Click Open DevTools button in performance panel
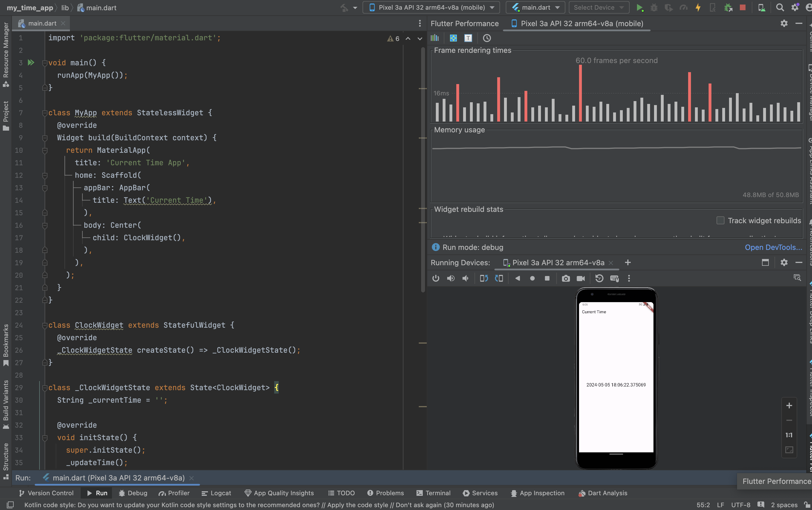The image size is (812, 510). (x=773, y=247)
